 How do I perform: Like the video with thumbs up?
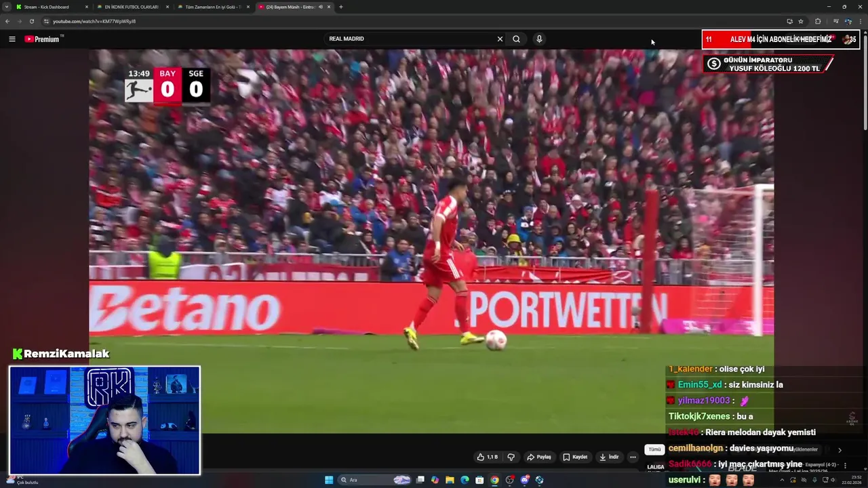coord(488,457)
